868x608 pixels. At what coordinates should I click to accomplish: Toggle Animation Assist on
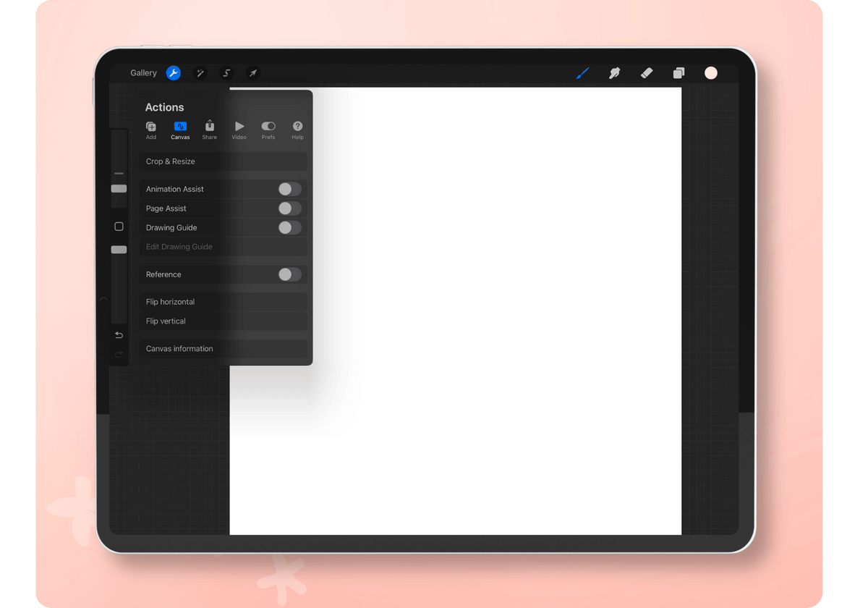click(x=289, y=189)
